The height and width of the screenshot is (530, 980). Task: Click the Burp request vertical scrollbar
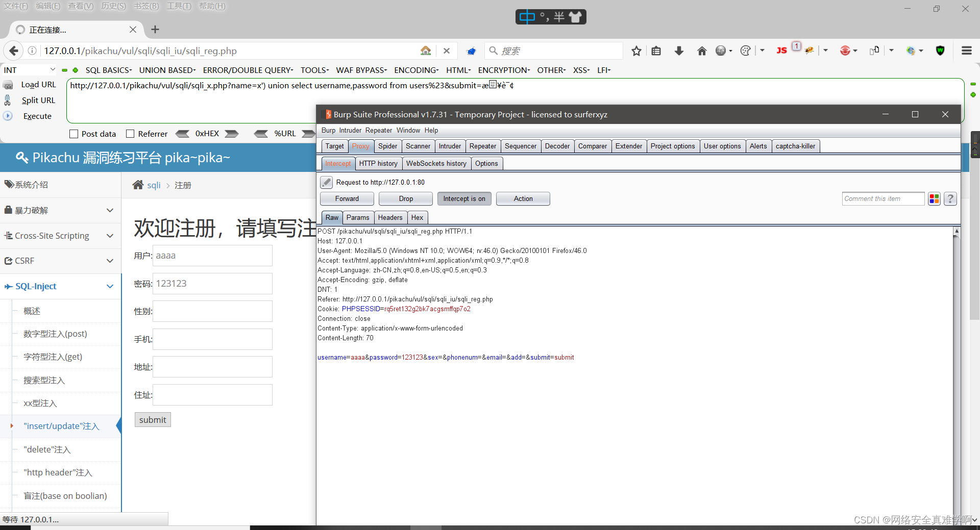point(957,375)
